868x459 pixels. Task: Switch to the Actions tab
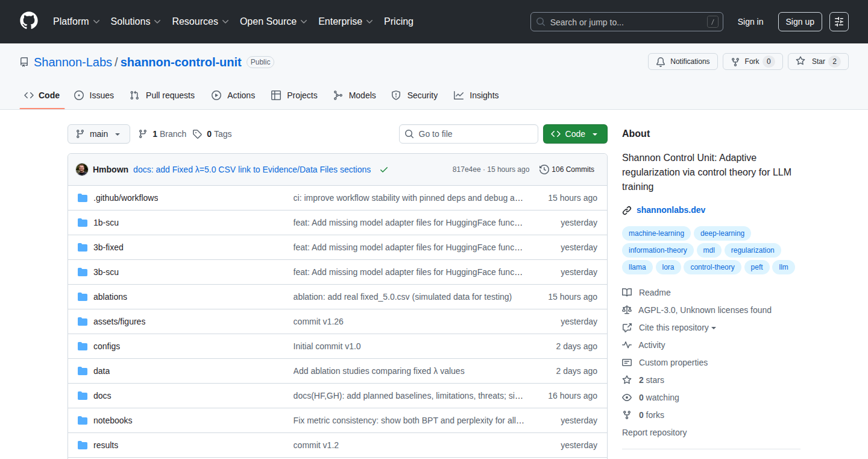tap(233, 95)
